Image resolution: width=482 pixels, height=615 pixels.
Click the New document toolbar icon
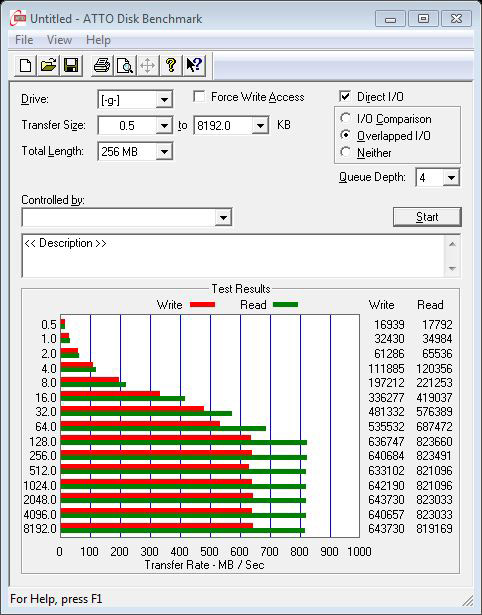click(x=25, y=65)
